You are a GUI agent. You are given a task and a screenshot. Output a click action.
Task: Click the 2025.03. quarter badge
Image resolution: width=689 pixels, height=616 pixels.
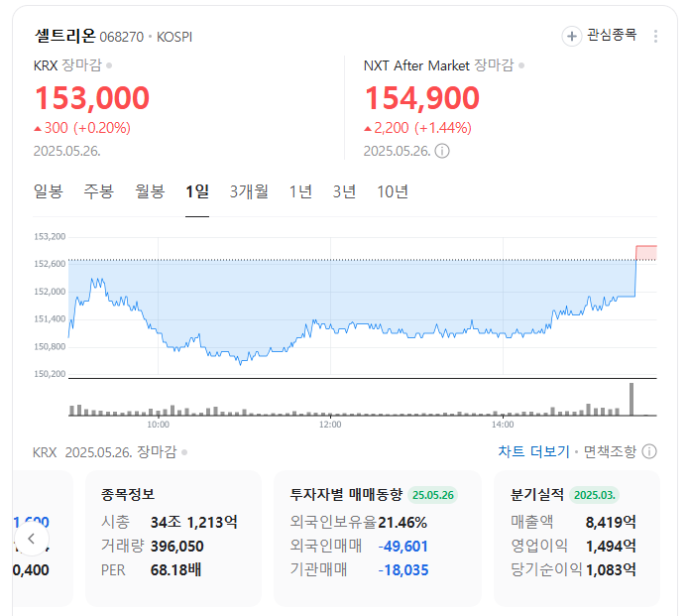coord(595,495)
